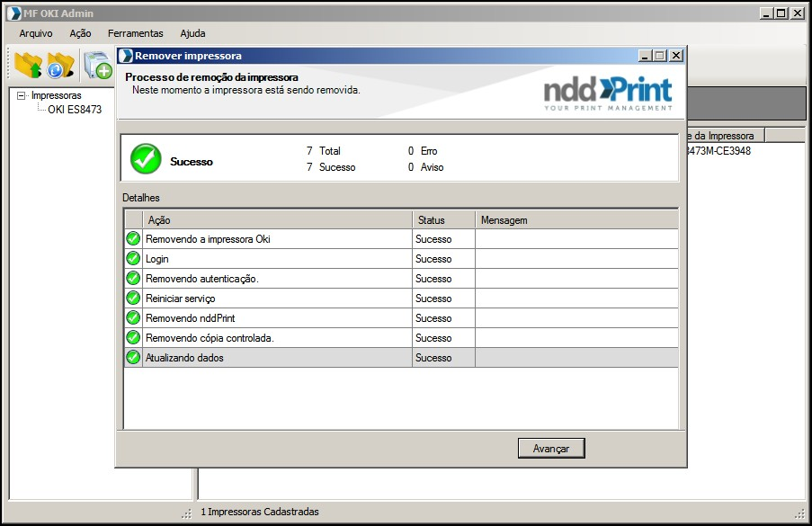Select OKI ES8473 in the printer tree
The image size is (812, 526).
pos(75,110)
